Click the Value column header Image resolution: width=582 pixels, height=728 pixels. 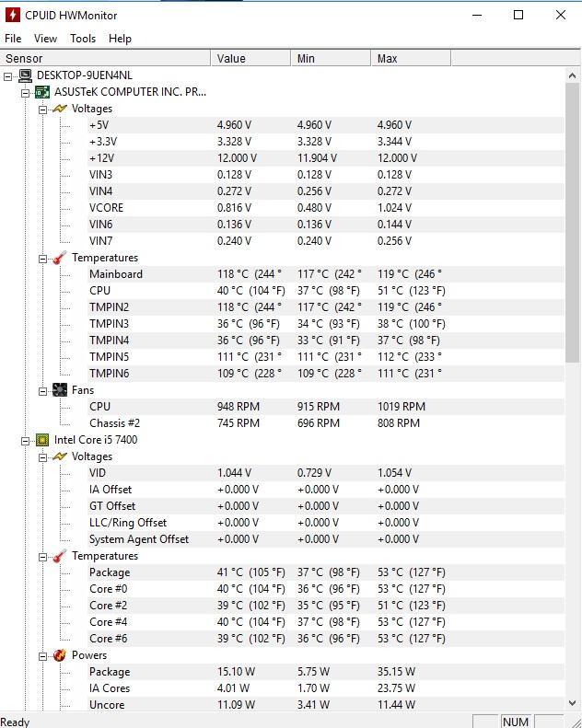point(251,59)
